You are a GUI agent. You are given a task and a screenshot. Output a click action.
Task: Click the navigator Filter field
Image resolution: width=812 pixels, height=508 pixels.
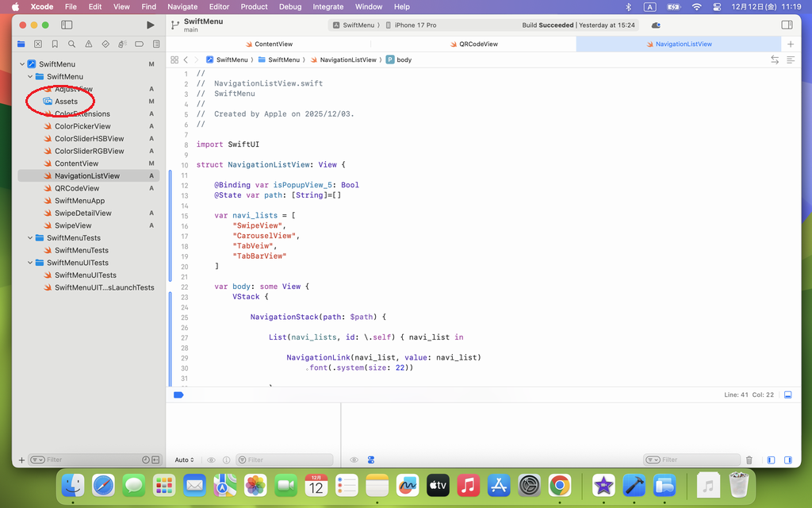[87, 460]
